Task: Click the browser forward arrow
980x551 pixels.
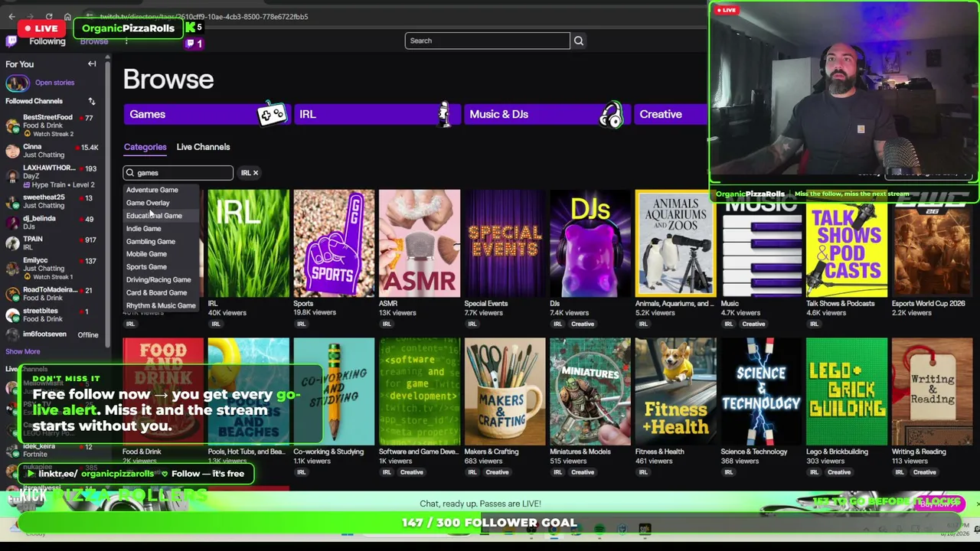Action: 31,17
